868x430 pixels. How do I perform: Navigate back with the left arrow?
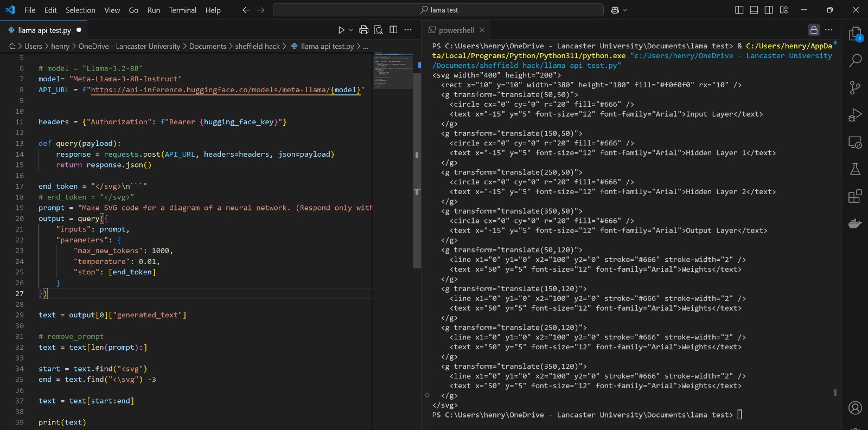point(246,10)
